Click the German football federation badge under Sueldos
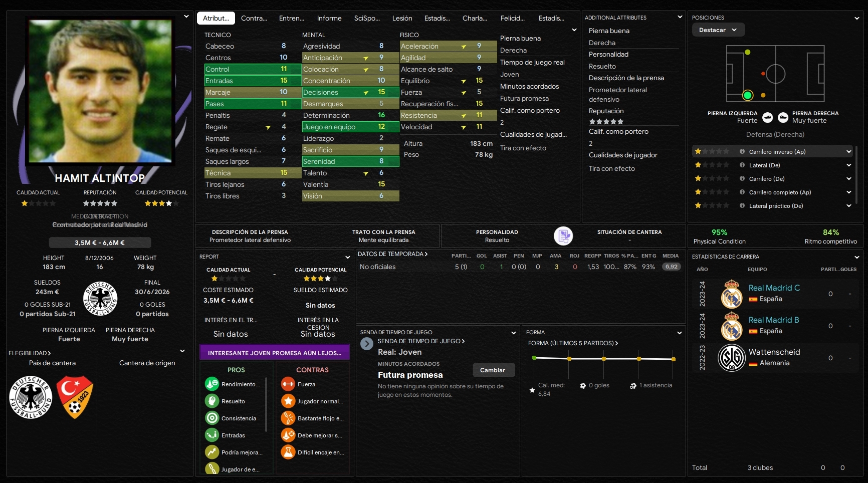 tap(100, 298)
